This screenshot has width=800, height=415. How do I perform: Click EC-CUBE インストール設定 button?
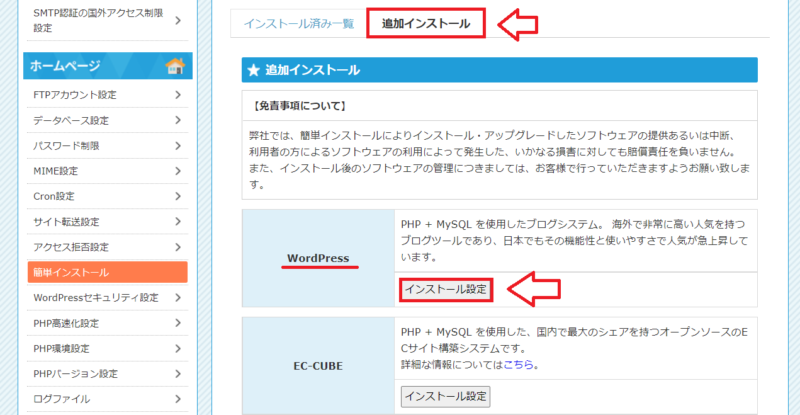[x=446, y=397]
